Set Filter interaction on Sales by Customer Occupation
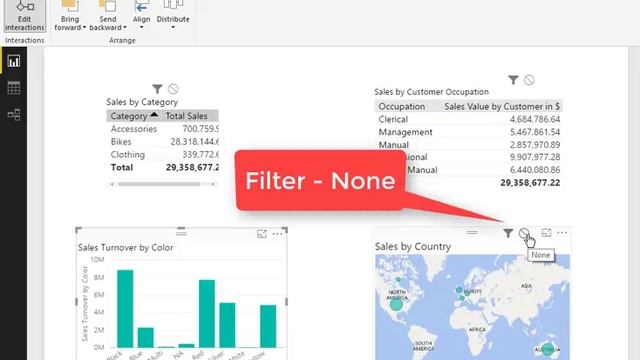 513,80
